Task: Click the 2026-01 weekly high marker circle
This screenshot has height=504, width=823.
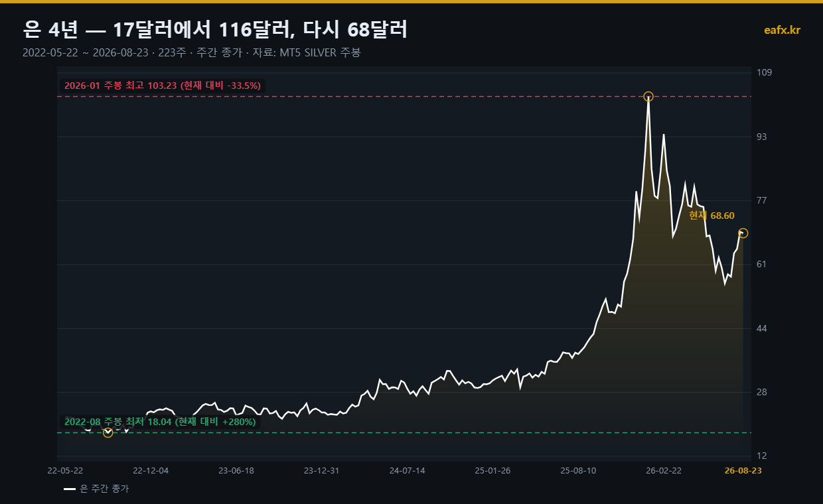Action: tap(648, 96)
